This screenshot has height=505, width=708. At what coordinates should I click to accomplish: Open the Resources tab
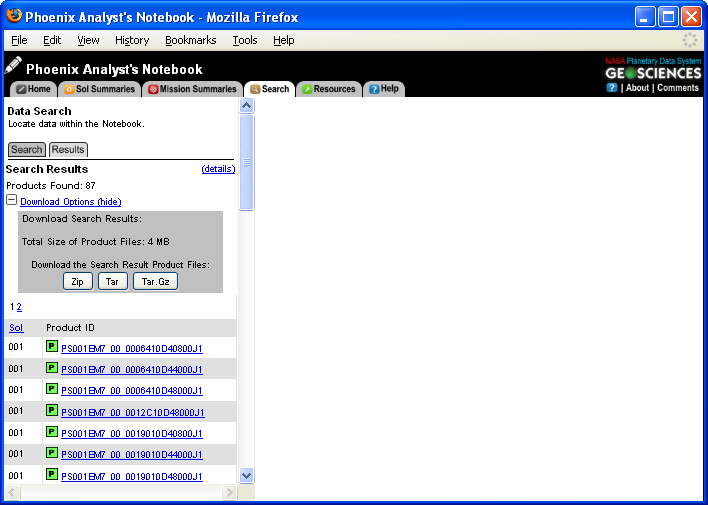click(329, 89)
